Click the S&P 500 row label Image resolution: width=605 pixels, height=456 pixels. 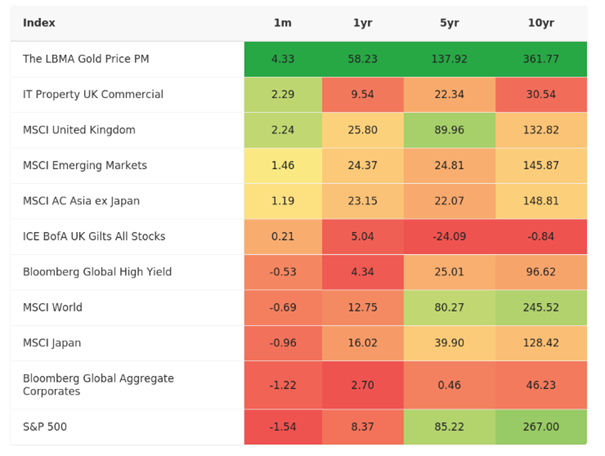point(46,427)
